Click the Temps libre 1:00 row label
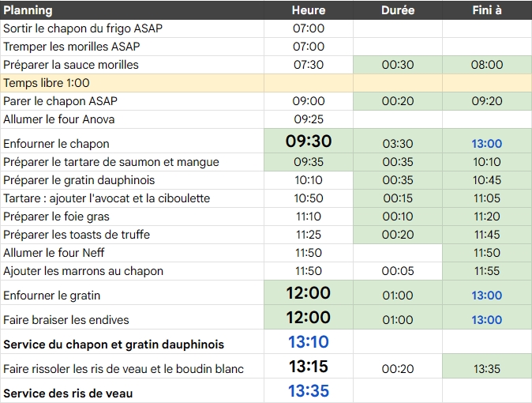 47,83
